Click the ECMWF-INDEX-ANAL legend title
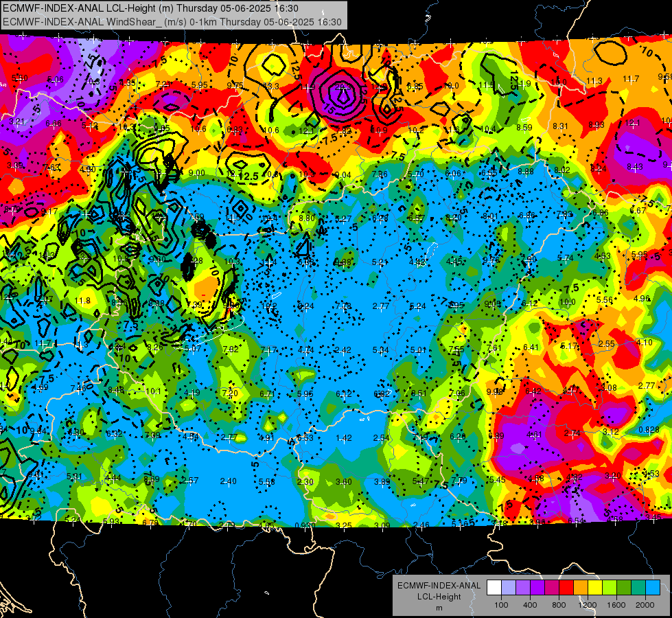The width and height of the screenshot is (672, 618). coord(439,586)
